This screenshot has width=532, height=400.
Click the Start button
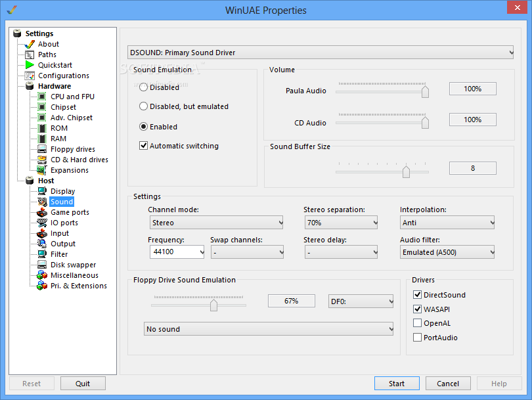click(x=397, y=384)
